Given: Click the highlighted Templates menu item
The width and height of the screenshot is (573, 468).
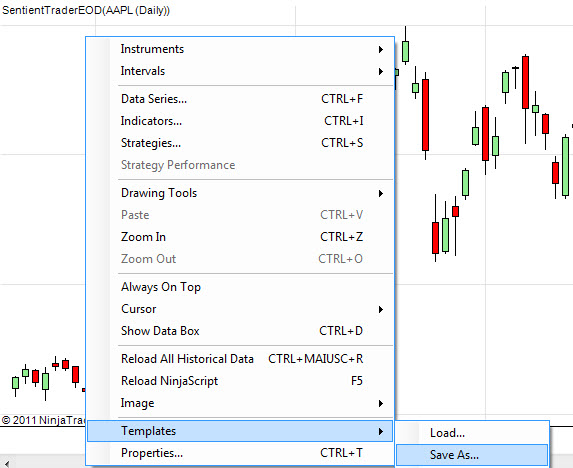Looking at the screenshot, I should (x=240, y=431).
